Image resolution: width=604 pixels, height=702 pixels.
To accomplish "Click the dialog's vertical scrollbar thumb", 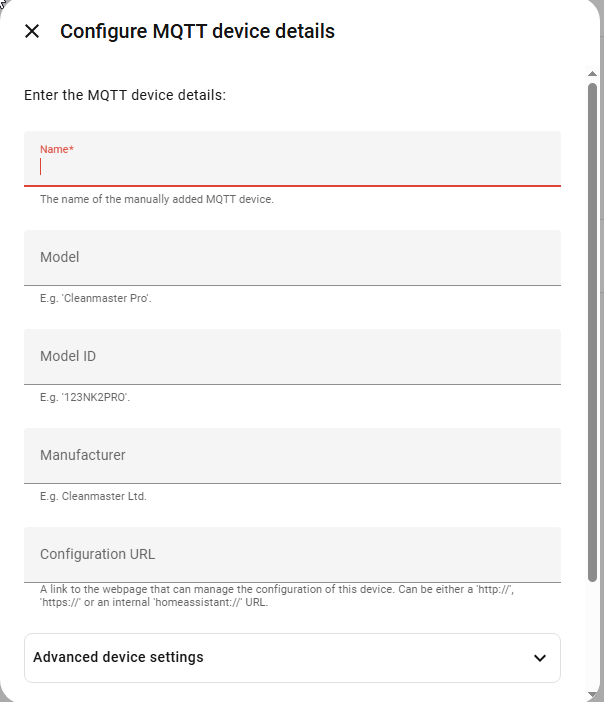I will (593, 330).
